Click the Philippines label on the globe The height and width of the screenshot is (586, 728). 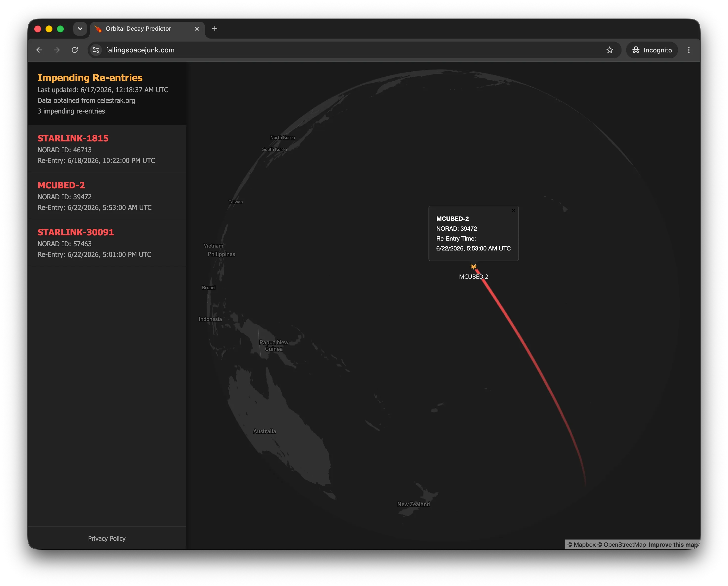pos(221,254)
